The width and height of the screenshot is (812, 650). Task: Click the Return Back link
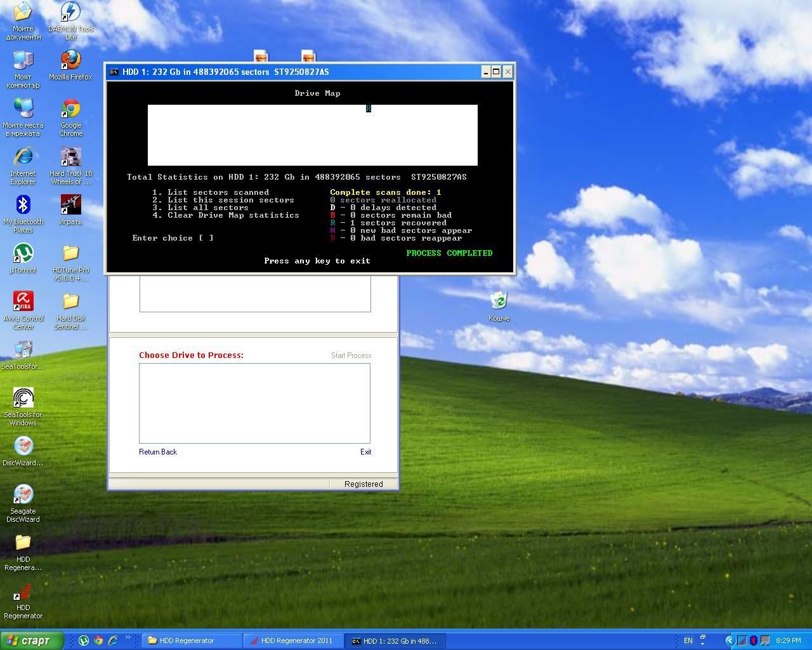click(158, 452)
